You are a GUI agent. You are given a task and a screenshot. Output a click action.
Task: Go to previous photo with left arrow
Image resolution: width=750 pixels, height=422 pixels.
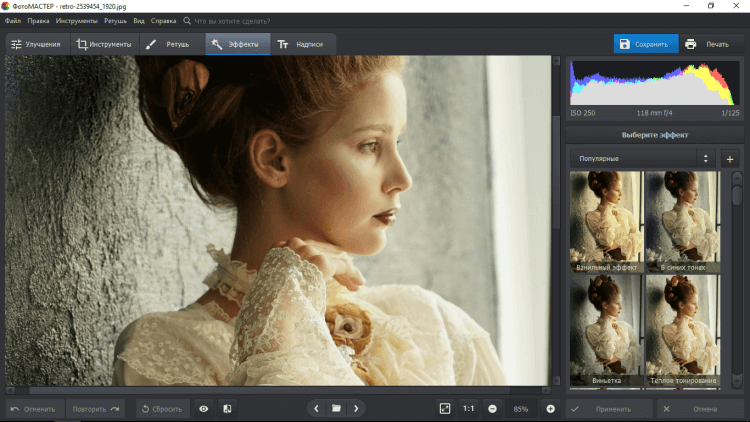(x=317, y=409)
